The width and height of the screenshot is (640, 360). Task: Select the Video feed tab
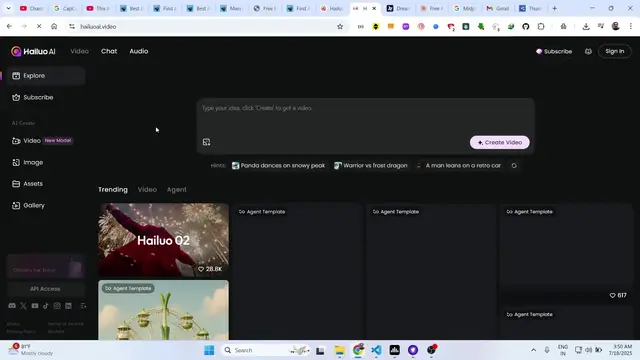pyautogui.click(x=147, y=190)
